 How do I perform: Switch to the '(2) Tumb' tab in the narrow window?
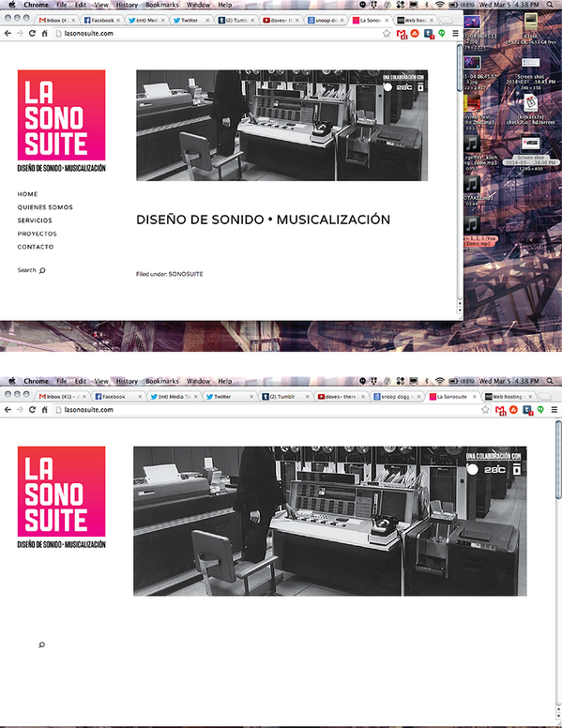235,21
